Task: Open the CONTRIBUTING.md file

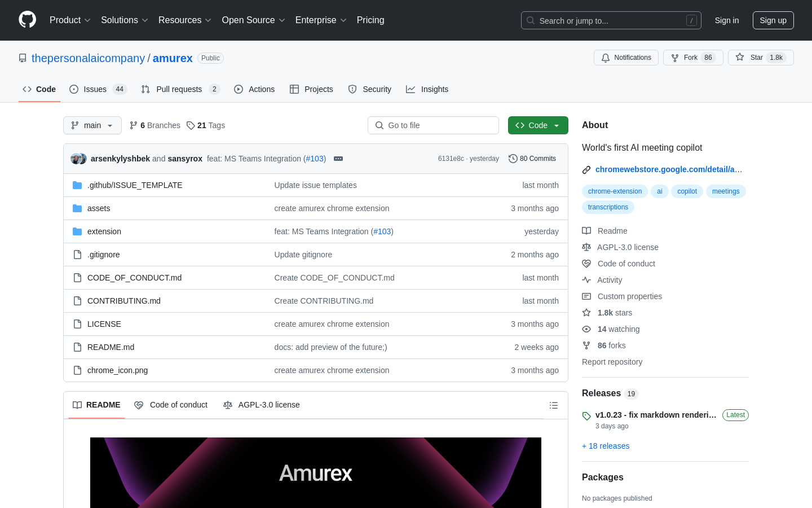Action: click(x=124, y=301)
